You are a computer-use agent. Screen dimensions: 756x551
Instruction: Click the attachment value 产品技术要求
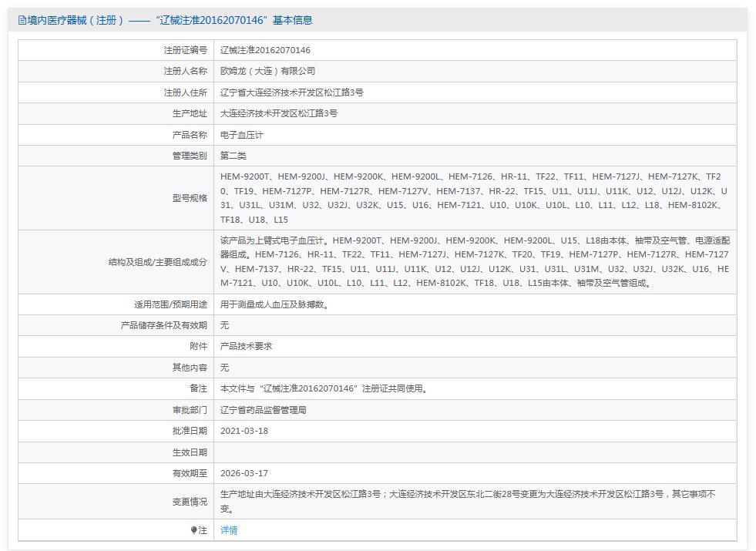click(x=246, y=346)
